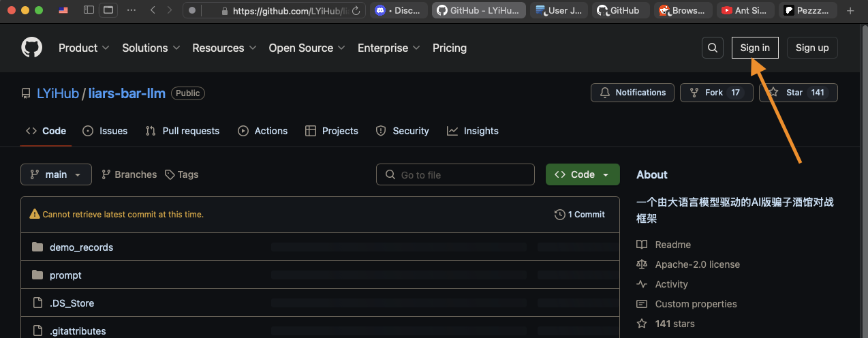
Task: Switch to the Pezzz... browser tab
Action: (x=808, y=10)
